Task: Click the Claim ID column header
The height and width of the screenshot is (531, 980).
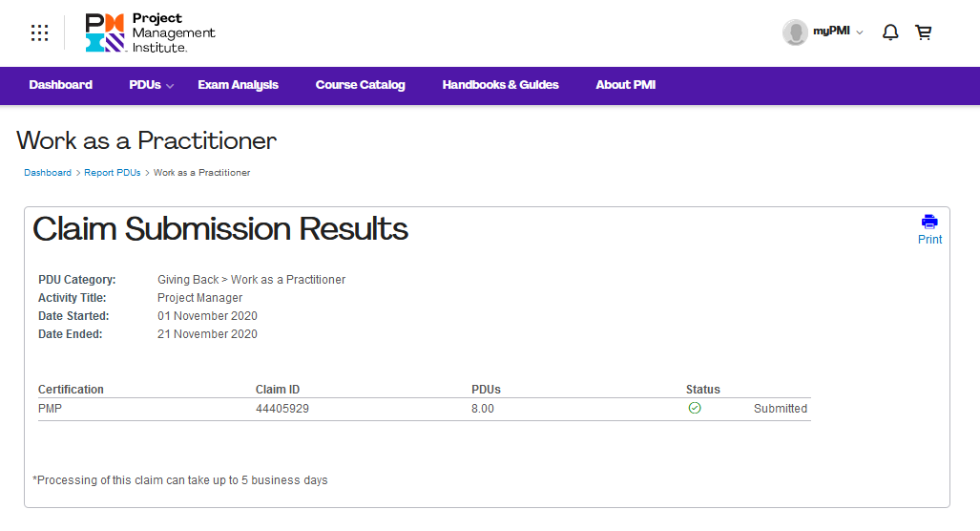Action: pos(278,389)
